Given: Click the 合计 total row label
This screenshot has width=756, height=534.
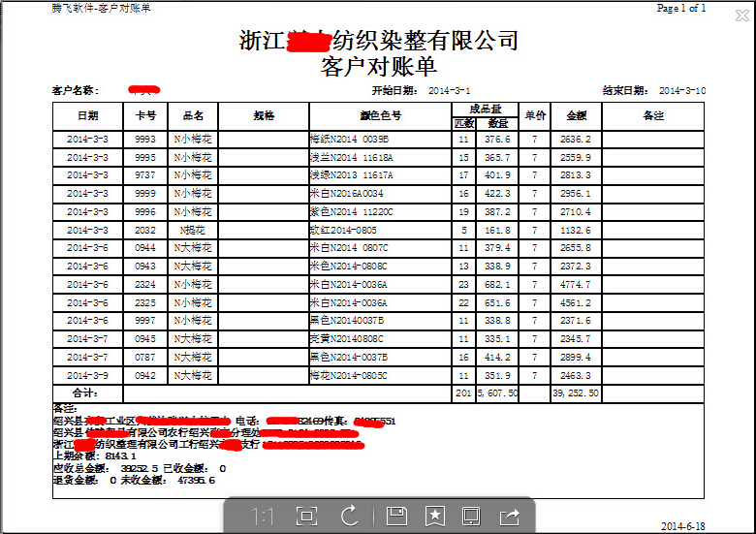Looking at the screenshot, I should click(x=85, y=393).
